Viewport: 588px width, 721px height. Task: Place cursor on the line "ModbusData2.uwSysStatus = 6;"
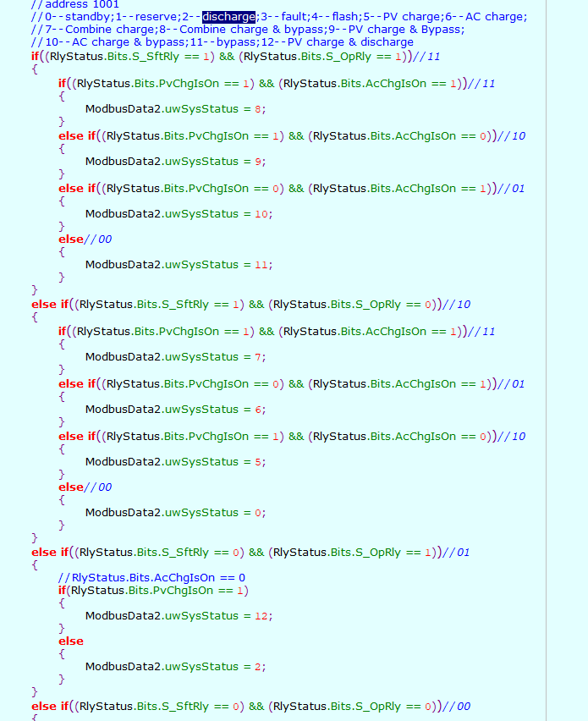(176, 410)
